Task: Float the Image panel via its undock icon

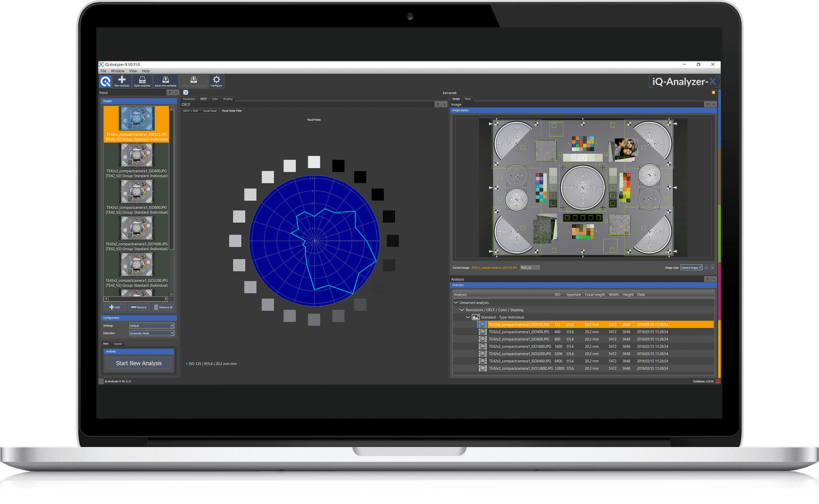Action: [707, 104]
